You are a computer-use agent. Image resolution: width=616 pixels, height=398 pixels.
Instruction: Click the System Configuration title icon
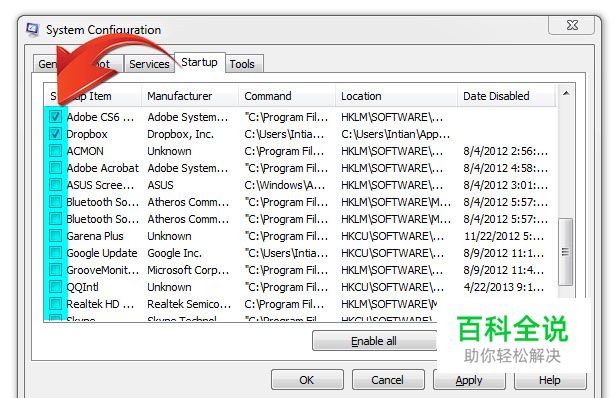(x=32, y=29)
